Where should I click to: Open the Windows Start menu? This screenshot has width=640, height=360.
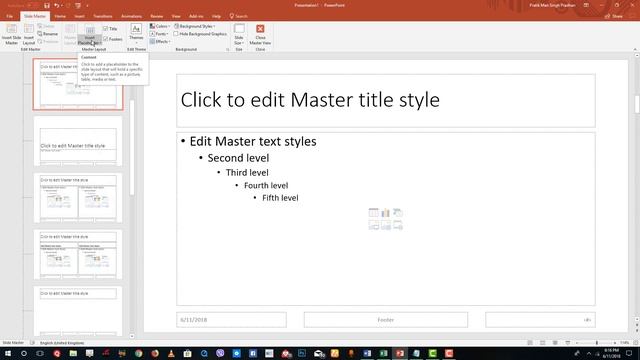point(8,353)
